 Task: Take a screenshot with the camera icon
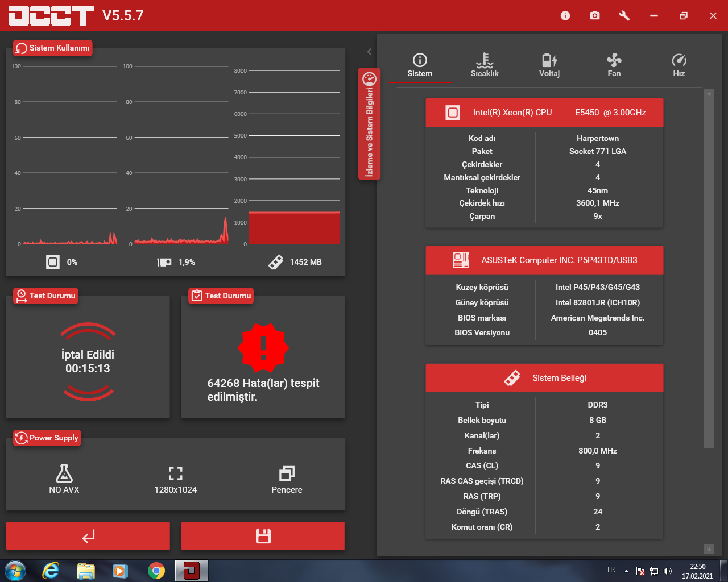click(x=595, y=15)
